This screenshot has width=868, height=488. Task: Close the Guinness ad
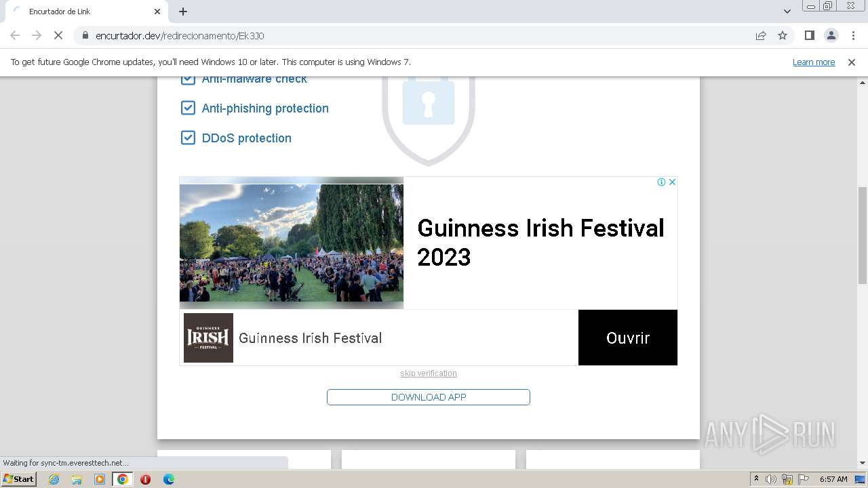pyautogui.click(x=672, y=182)
